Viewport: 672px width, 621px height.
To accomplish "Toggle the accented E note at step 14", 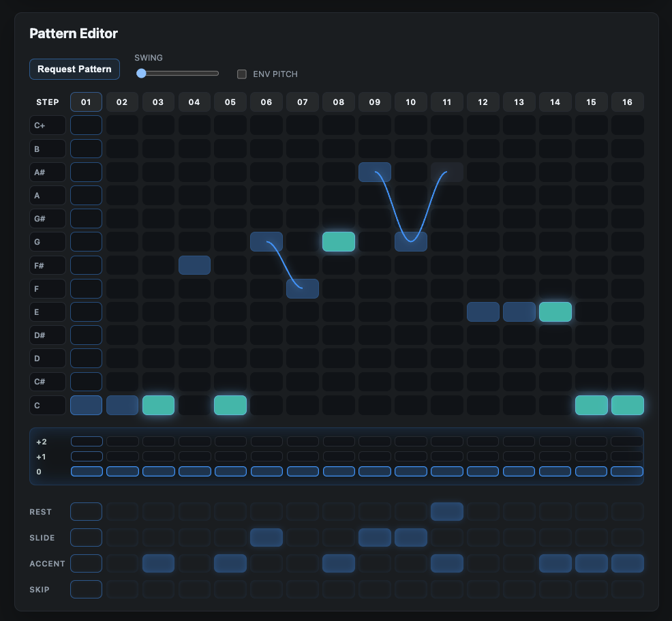I will tap(555, 312).
